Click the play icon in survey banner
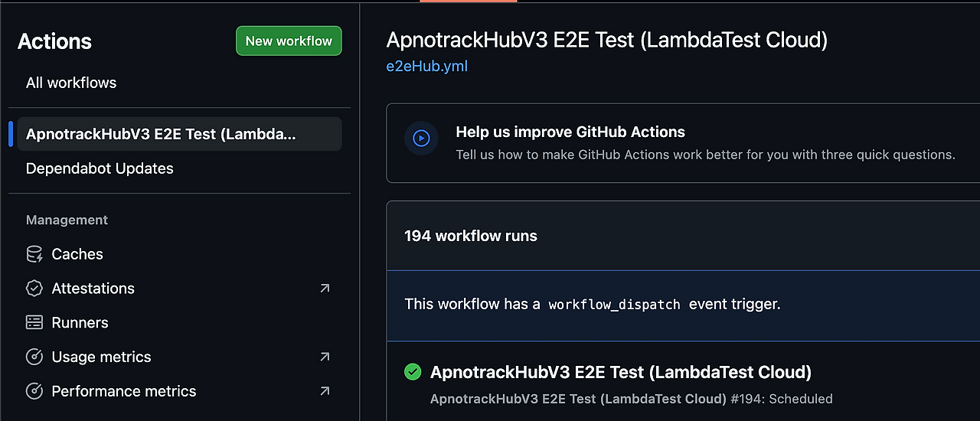The image size is (980, 421). tap(421, 139)
